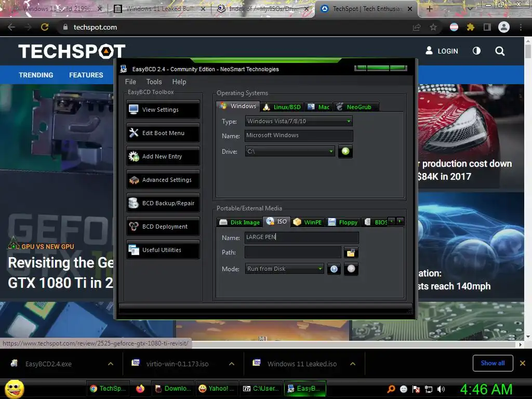Switch to Index of ISOs browser tab

click(263, 9)
